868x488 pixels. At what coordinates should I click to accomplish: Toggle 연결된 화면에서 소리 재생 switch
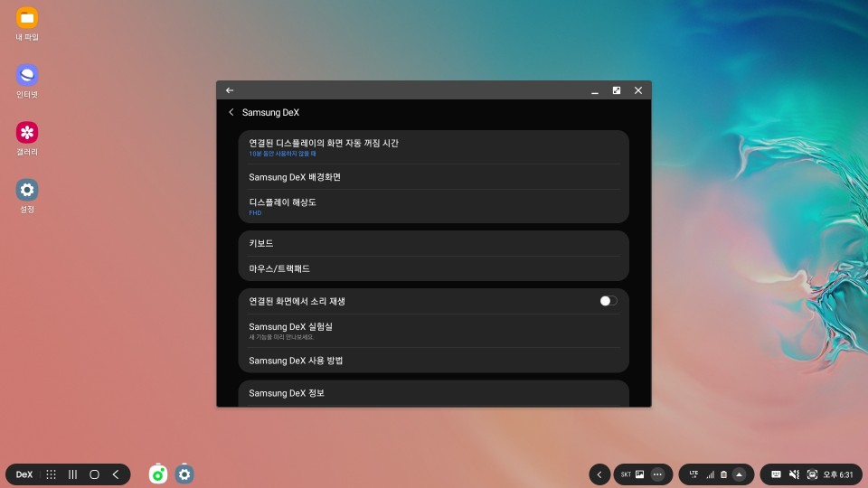click(x=608, y=301)
